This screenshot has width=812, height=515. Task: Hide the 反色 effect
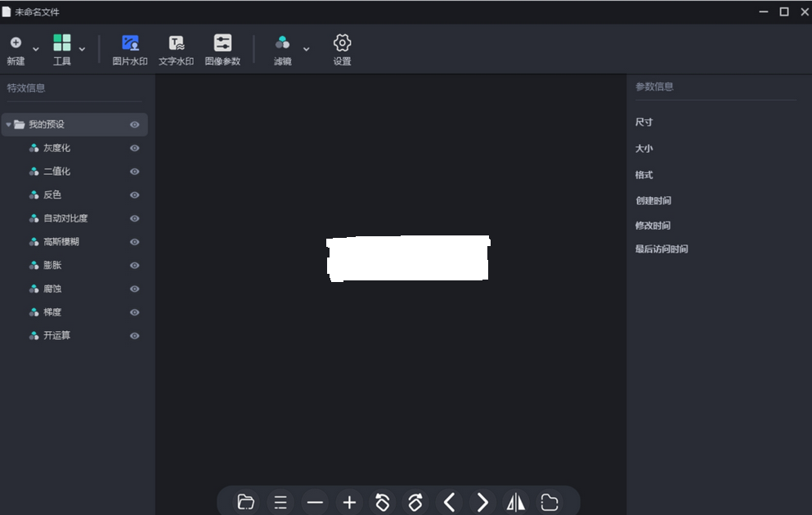(x=135, y=195)
